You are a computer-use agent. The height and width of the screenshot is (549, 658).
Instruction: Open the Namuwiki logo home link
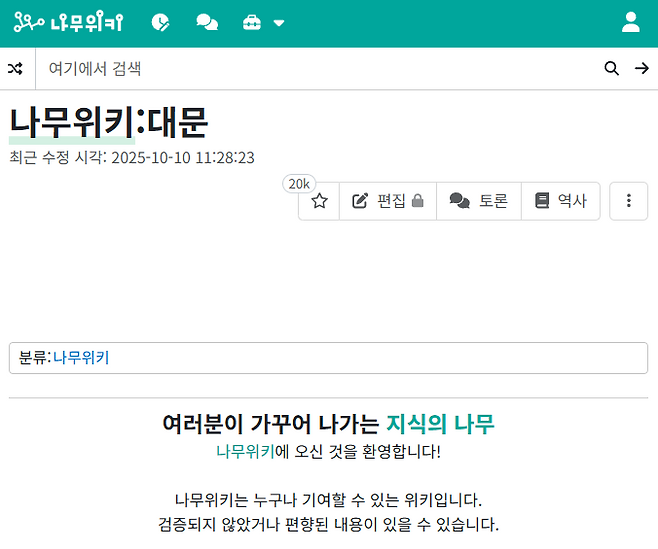tap(68, 23)
